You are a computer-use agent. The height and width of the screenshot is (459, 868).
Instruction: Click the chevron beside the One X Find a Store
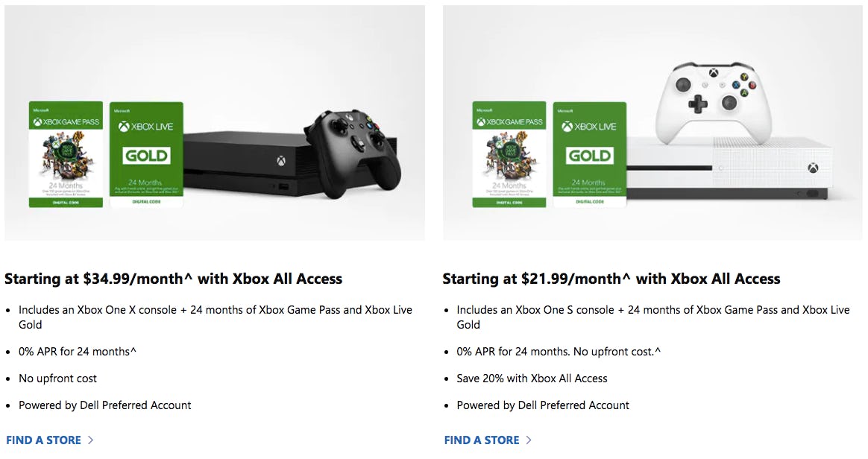(x=91, y=440)
